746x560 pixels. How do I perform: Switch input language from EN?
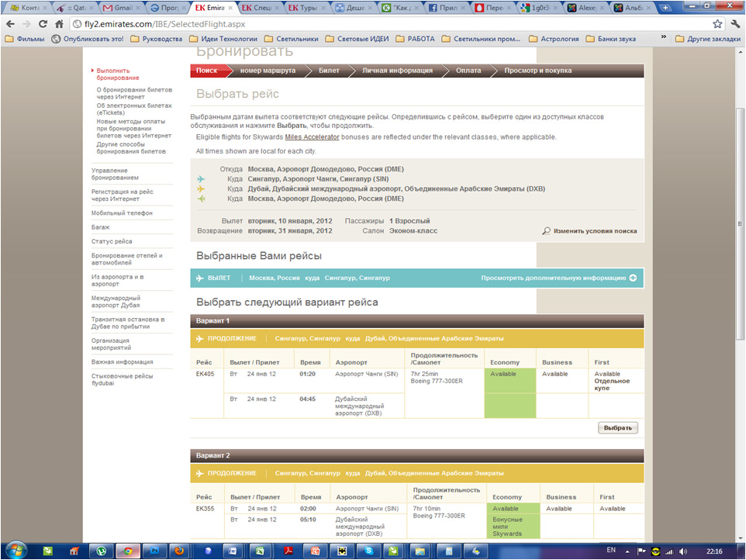coord(611,550)
